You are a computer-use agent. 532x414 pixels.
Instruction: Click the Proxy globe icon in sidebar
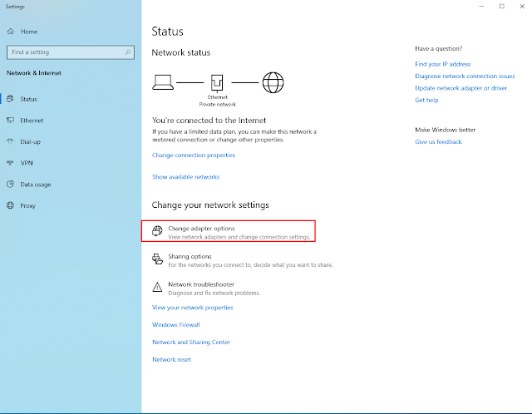(x=10, y=205)
